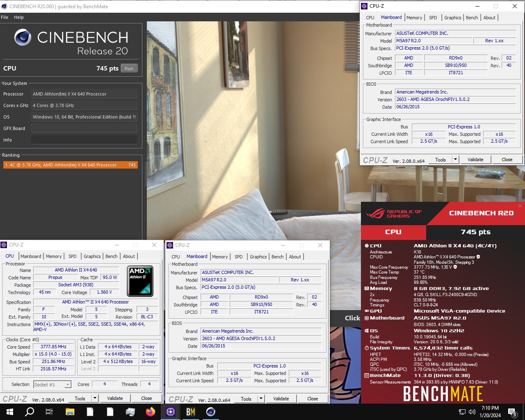The image size is (525, 420).
Task: Click the Cinebench sphere logo in the header
Action: (23, 38)
